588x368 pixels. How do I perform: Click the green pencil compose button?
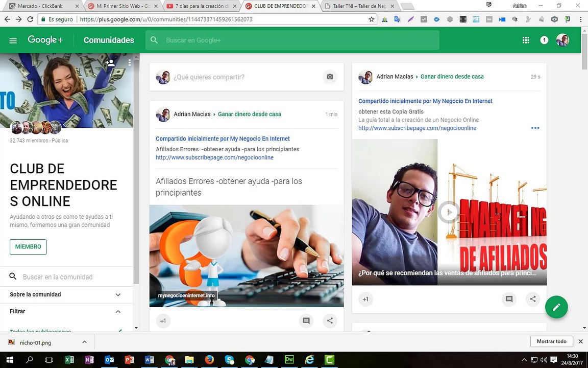556,307
